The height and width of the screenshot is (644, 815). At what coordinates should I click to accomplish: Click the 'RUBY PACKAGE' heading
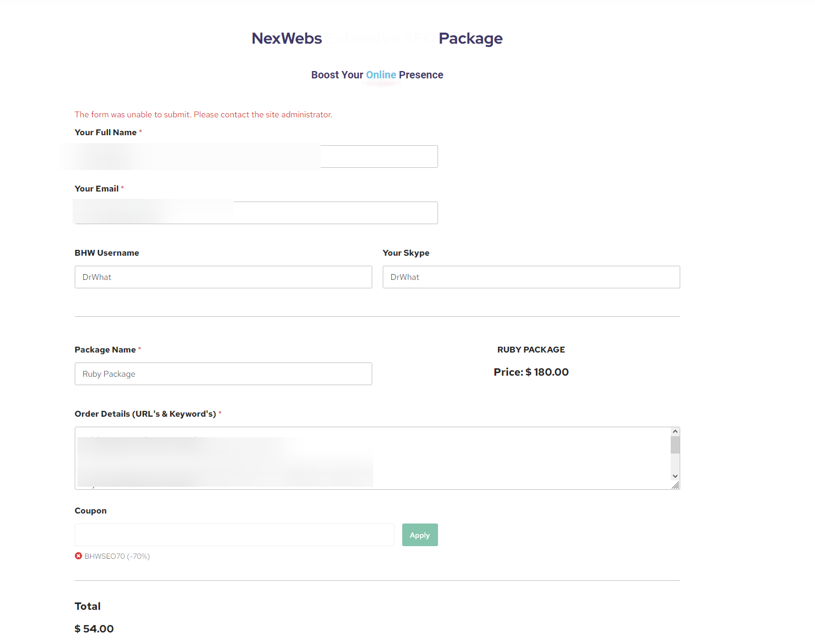pos(531,350)
